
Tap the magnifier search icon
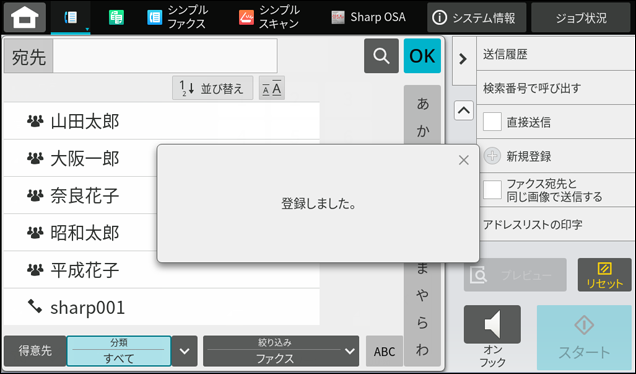point(381,56)
